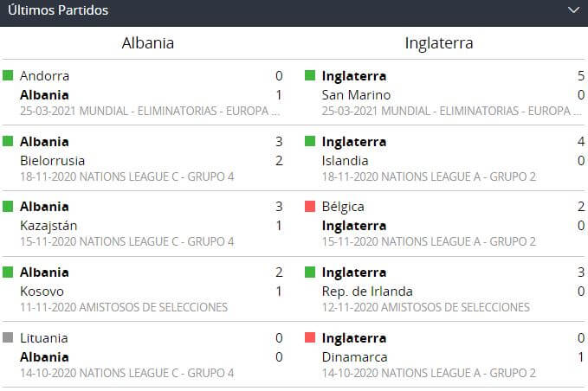Click green win indicator for Andorra match
Viewport: 588px width, 391px height.
coord(8,76)
